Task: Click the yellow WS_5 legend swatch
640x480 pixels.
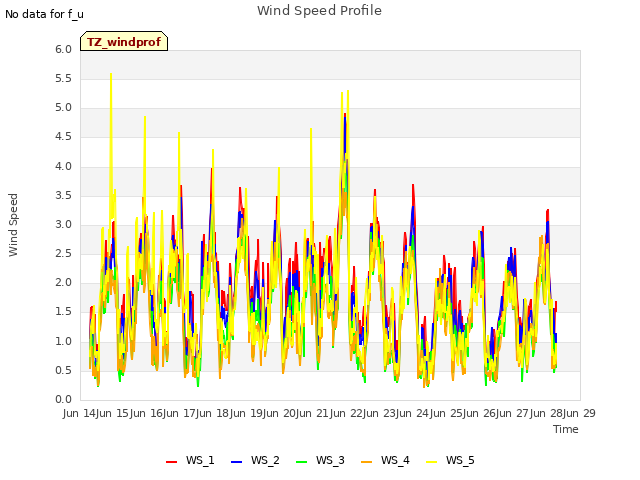Action: click(x=431, y=462)
